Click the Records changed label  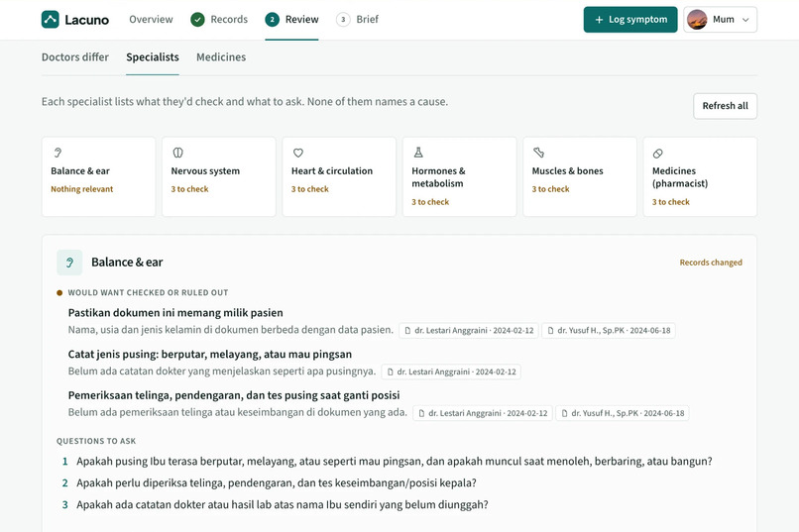(711, 263)
